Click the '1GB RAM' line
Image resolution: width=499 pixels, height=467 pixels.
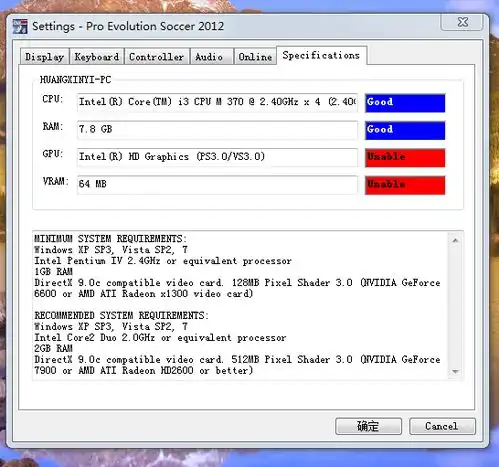(53, 272)
